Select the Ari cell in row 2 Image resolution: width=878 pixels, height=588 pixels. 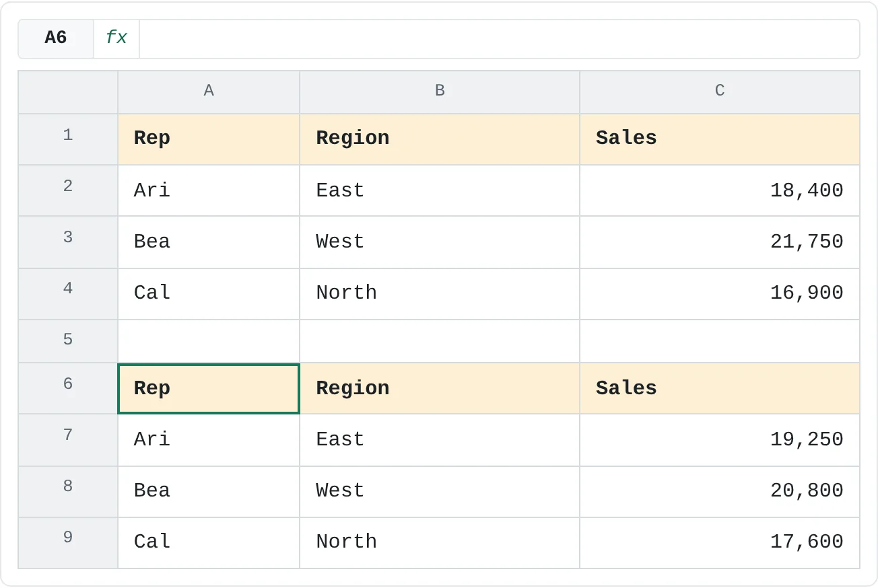tap(209, 190)
